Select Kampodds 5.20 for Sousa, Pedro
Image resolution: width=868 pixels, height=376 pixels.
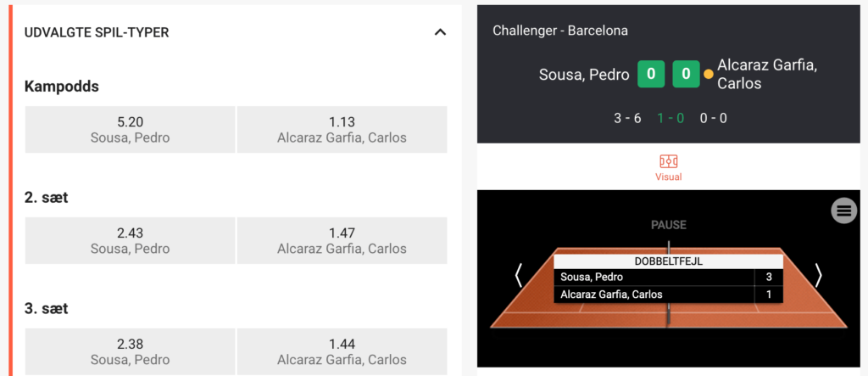coord(130,130)
